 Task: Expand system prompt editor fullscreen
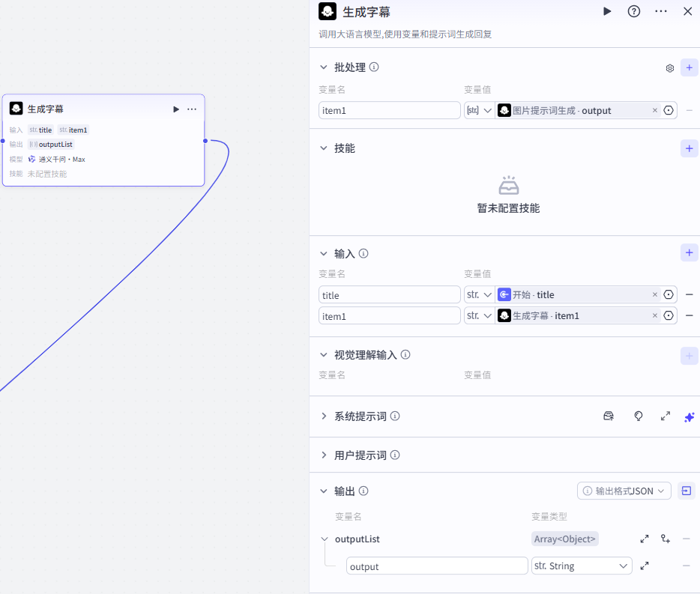(x=666, y=416)
